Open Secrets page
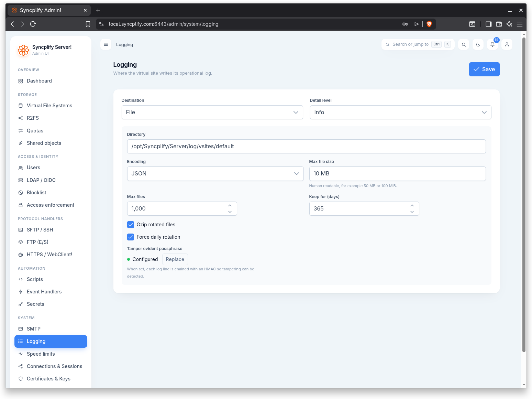This screenshot has width=532, height=399. pos(51,304)
